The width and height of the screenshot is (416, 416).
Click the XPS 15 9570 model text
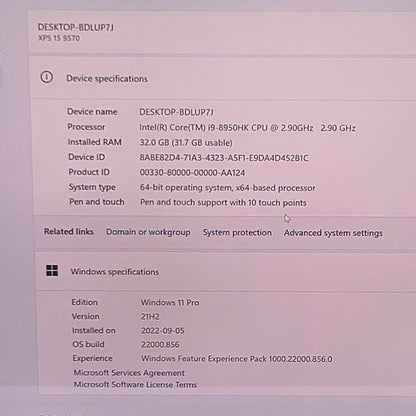(59, 38)
